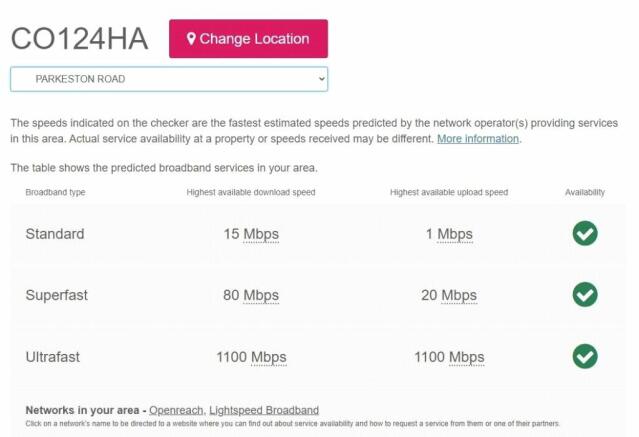Click the 1 Mbps upload speed value
639x437 pixels.
pos(449,234)
